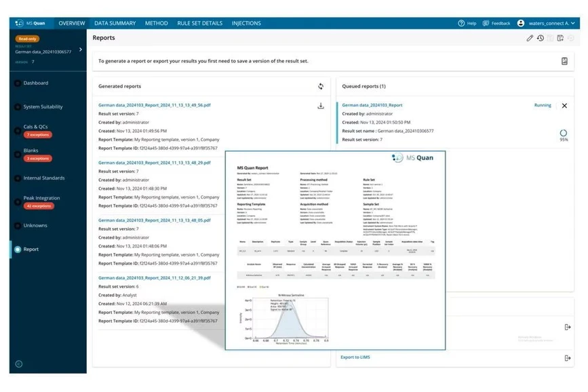This screenshot has width=588, height=392.
Task: Click the Export to LIMS link
Action: point(355,357)
